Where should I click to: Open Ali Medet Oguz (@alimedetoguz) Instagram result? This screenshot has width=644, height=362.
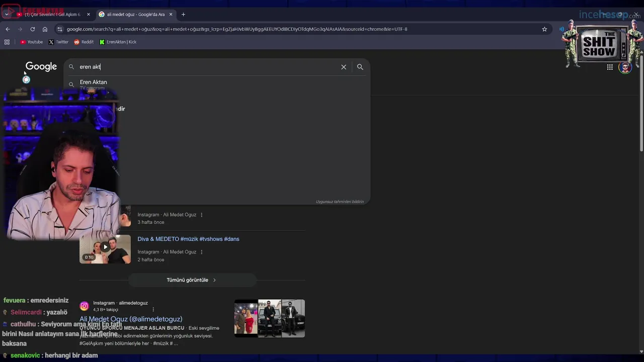tap(131, 319)
